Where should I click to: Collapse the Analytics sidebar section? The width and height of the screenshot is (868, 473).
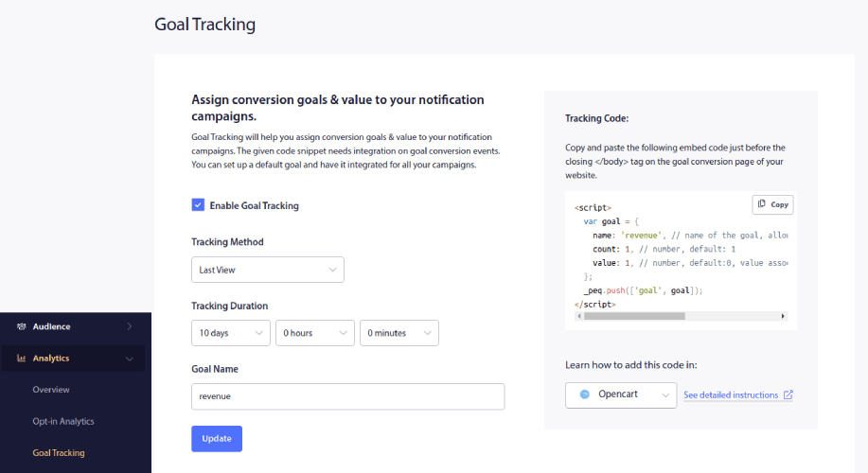coord(129,359)
